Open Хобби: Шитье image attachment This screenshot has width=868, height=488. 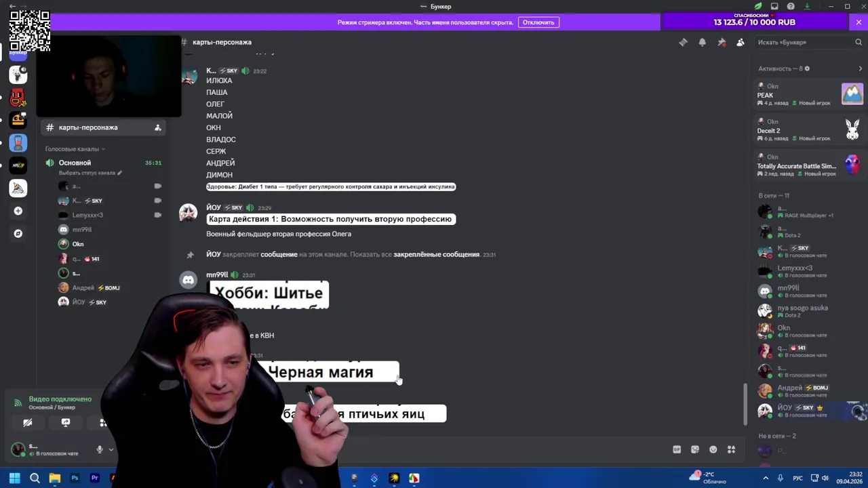(268, 294)
